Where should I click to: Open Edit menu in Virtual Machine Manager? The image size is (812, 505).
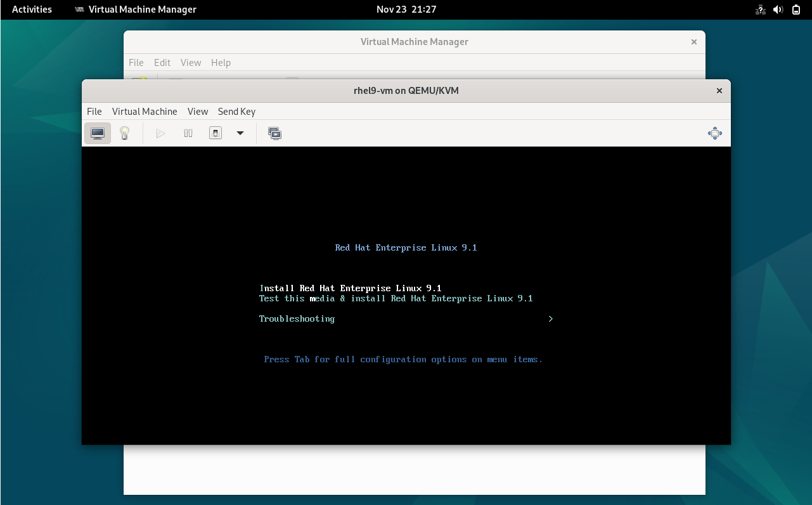(x=162, y=63)
